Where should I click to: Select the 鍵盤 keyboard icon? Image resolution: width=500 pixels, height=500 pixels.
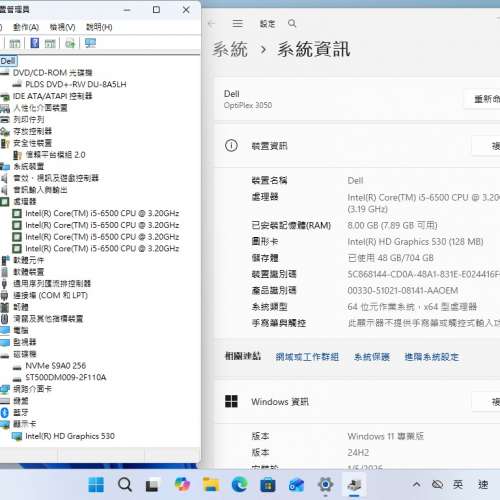(5, 401)
